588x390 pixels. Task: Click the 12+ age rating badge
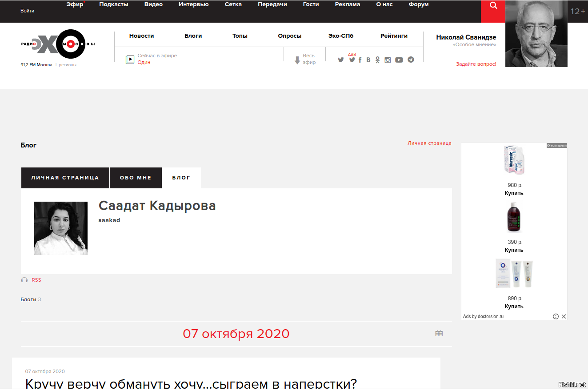(x=578, y=12)
